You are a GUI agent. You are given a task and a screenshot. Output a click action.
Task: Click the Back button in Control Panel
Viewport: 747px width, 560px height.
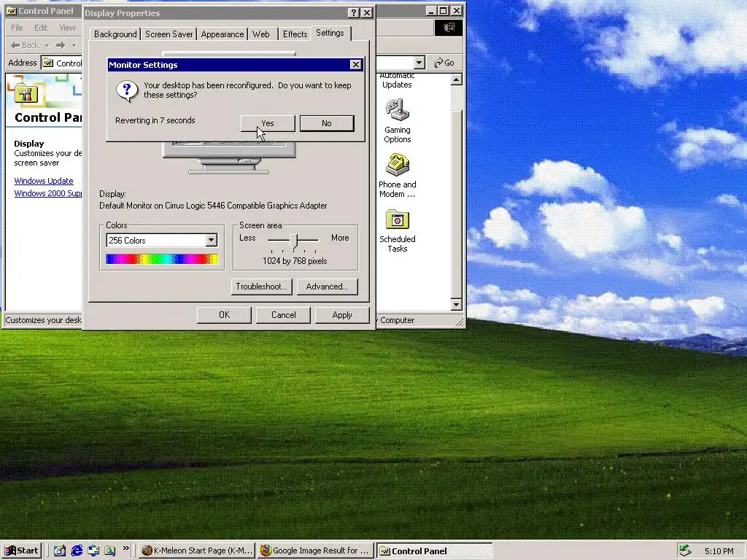click(x=25, y=46)
